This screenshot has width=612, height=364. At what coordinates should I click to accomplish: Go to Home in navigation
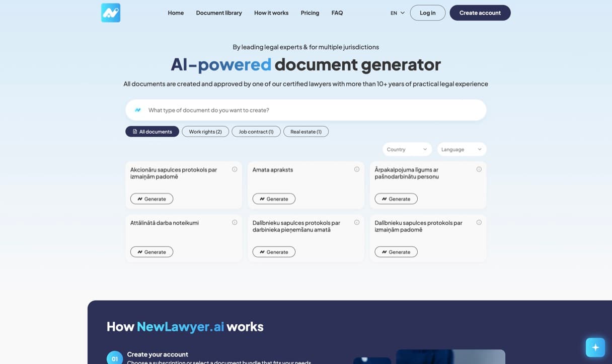point(176,13)
